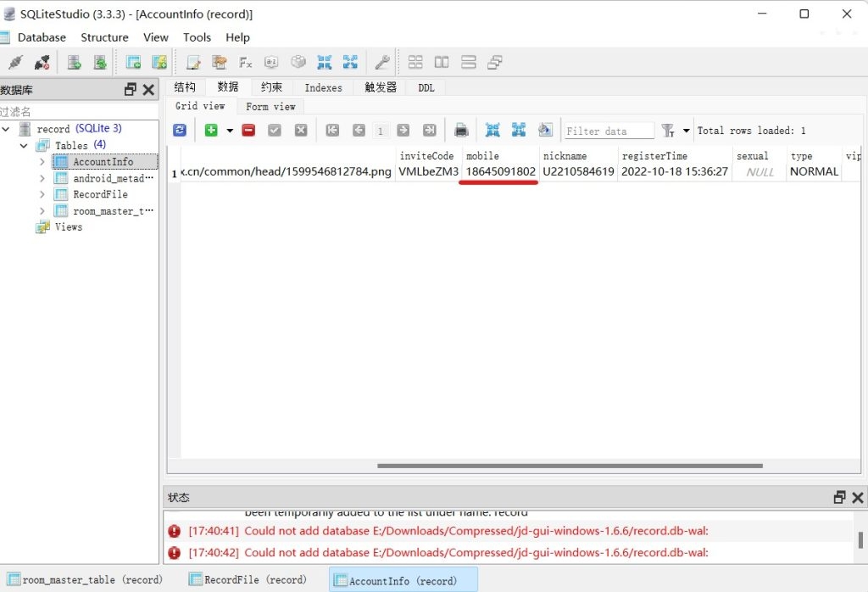868x592 pixels.
Task: Open the Structure menu
Action: 104,37
